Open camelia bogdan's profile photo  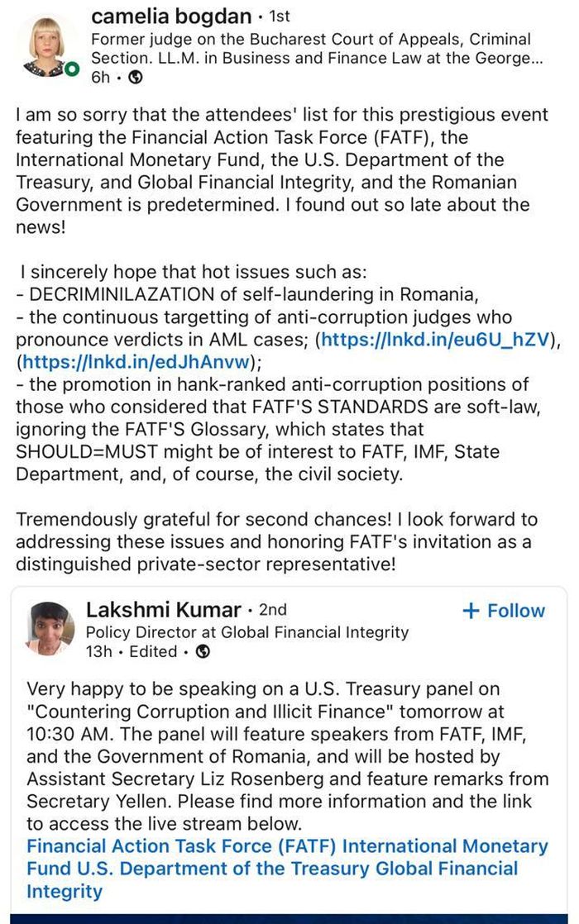(44, 46)
